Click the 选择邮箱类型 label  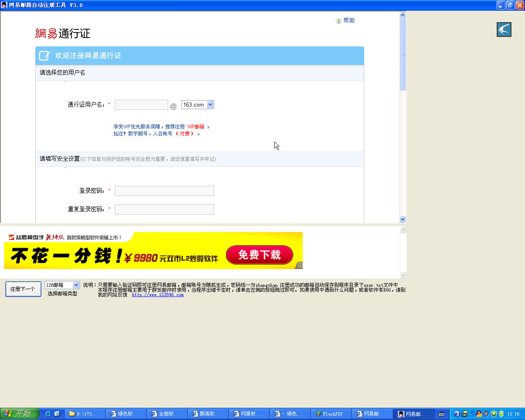coord(62,294)
